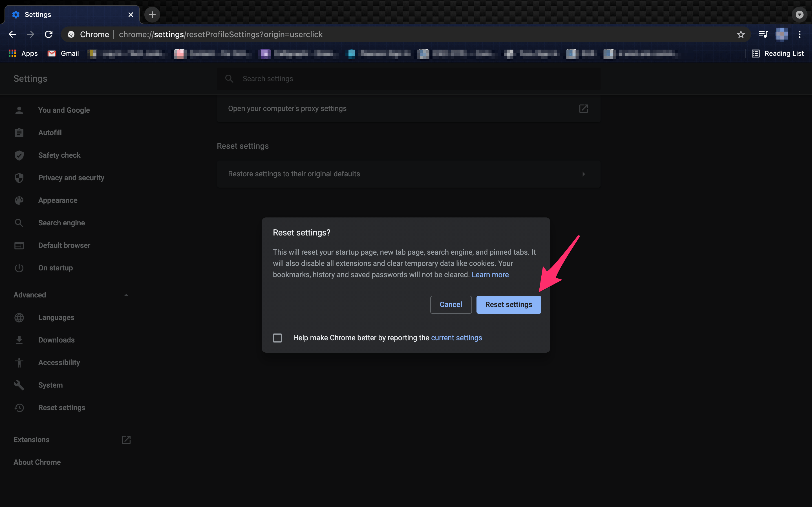Viewport: 812px width, 507px height.
Task: Click the current settings link
Action: [456, 338]
